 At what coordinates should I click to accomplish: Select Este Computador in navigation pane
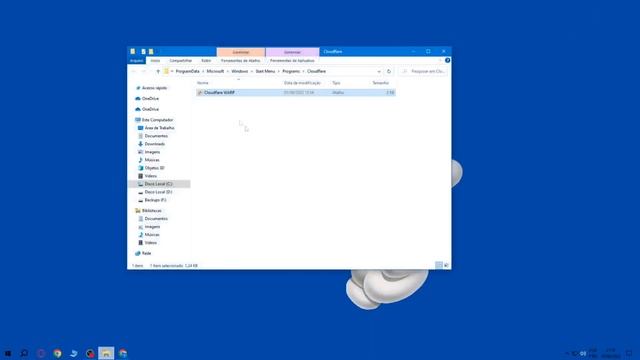tap(158, 120)
